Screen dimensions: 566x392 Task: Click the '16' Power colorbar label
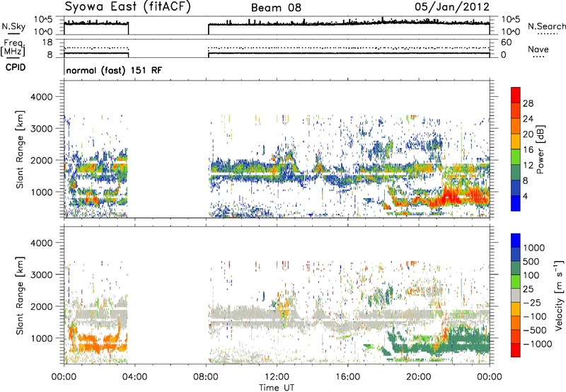coord(528,150)
